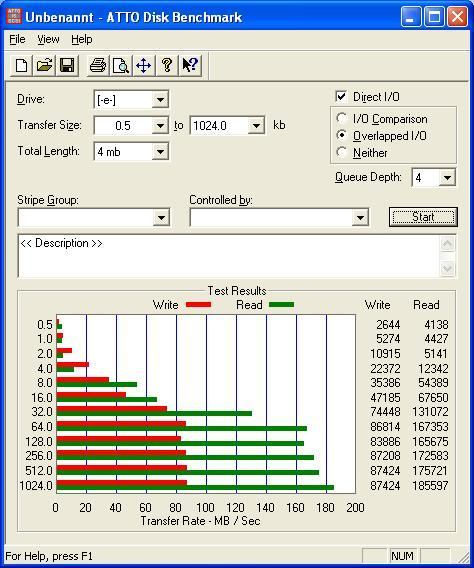Click the read value 165675
The height and width of the screenshot is (568, 474).
pos(431,442)
